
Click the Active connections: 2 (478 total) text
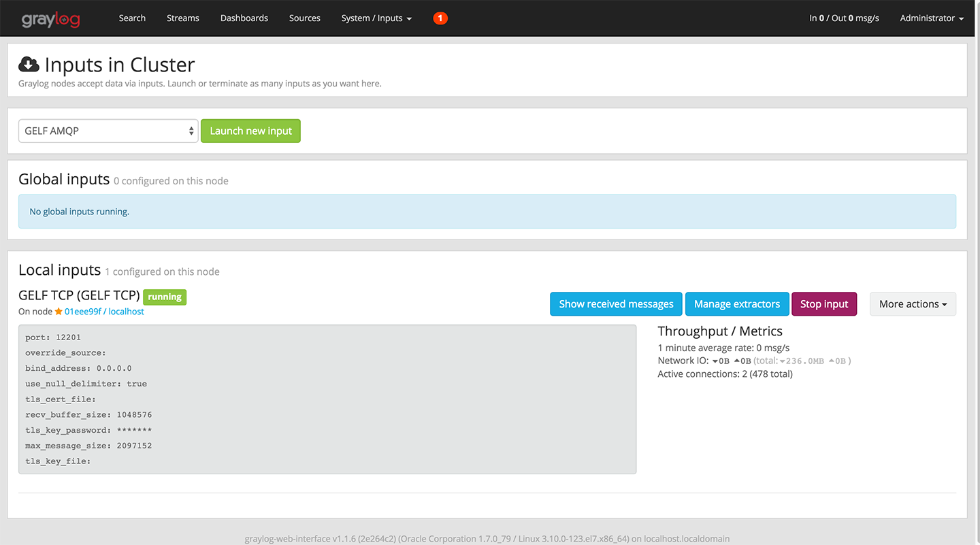(x=725, y=374)
